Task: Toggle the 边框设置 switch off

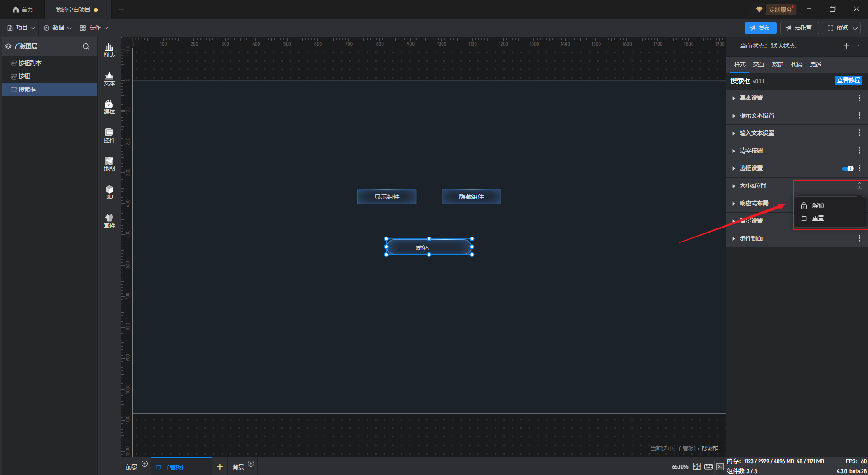Action: (x=848, y=168)
